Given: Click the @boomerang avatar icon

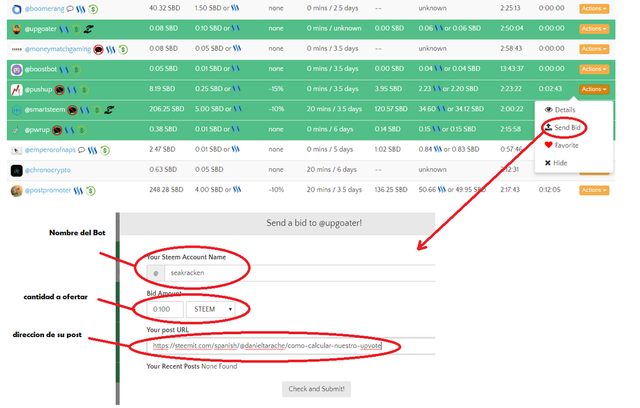Looking at the screenshot, I should (x=16, y=9).
